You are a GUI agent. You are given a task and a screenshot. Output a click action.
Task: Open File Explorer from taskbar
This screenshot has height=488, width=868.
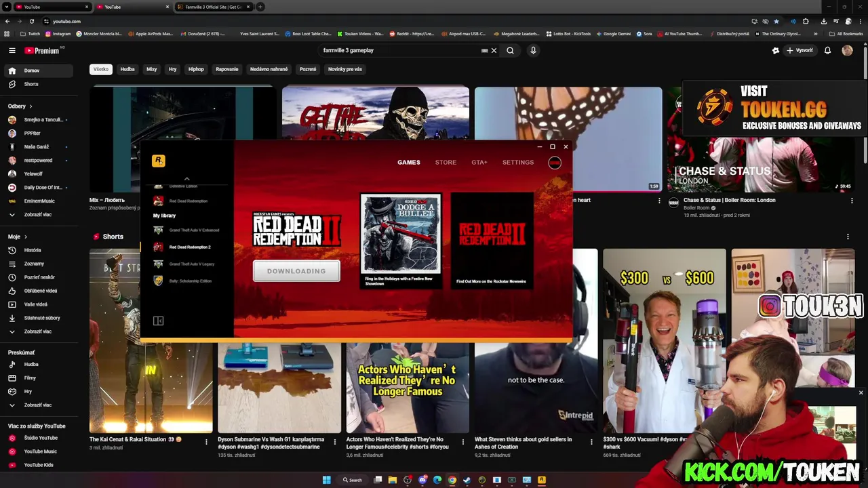point(393,480)
